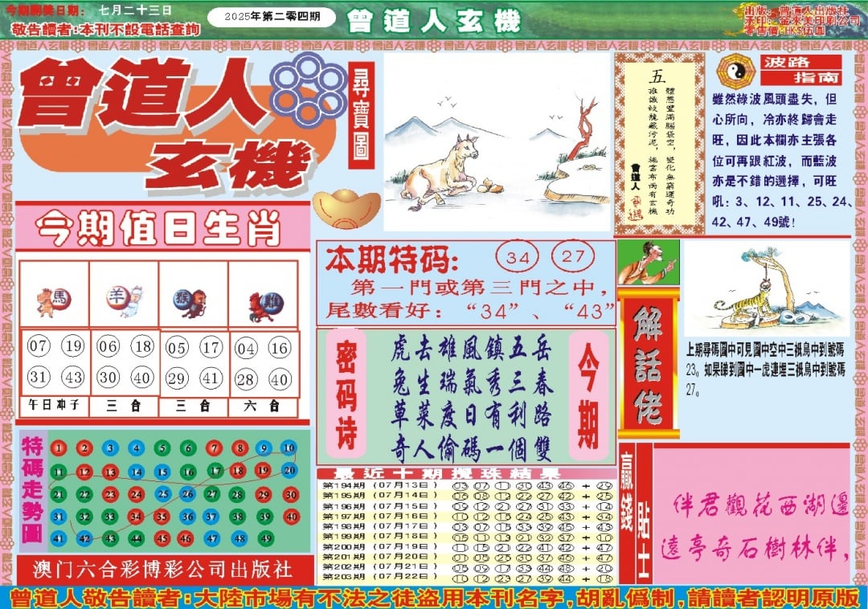Click the 第200期 draw result row
The width and height of the screenshot is (868, 609).
[468, 547]
